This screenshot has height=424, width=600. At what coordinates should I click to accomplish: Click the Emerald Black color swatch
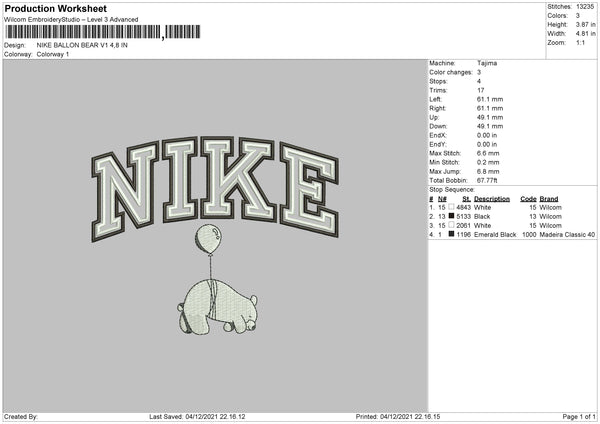[451, 234]
